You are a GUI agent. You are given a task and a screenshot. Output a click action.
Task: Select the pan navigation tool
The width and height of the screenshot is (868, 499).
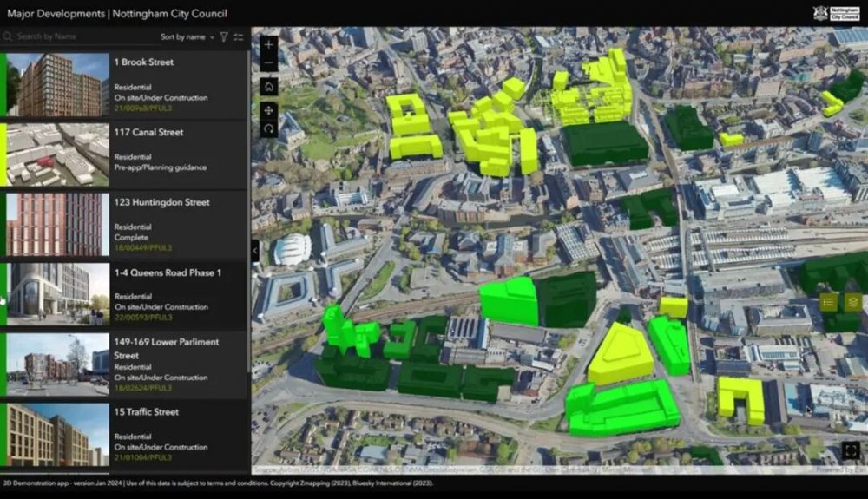[268, 110]
